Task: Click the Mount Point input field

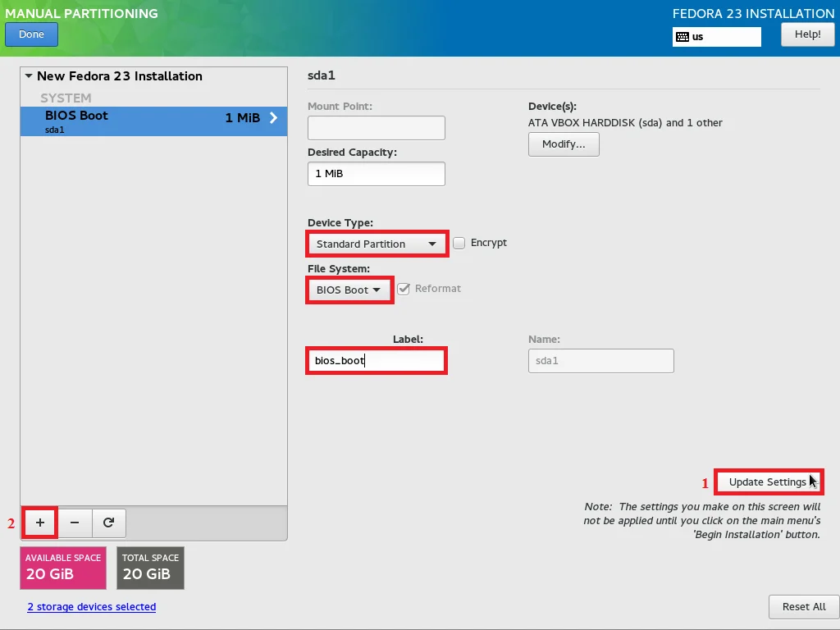Action: [376, 128]
